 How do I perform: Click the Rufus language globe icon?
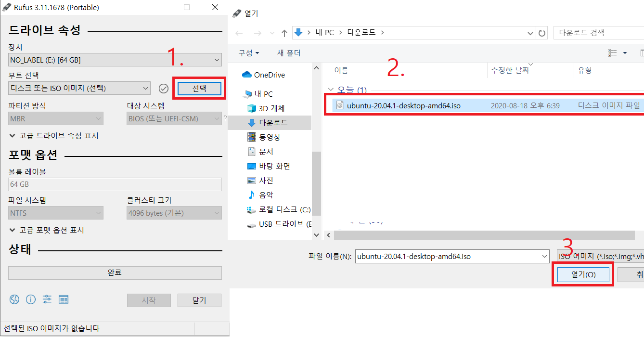tap(14, 299)
